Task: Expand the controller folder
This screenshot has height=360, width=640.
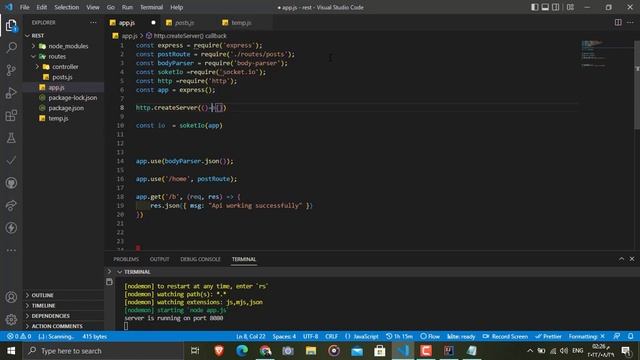Action: 63,67
